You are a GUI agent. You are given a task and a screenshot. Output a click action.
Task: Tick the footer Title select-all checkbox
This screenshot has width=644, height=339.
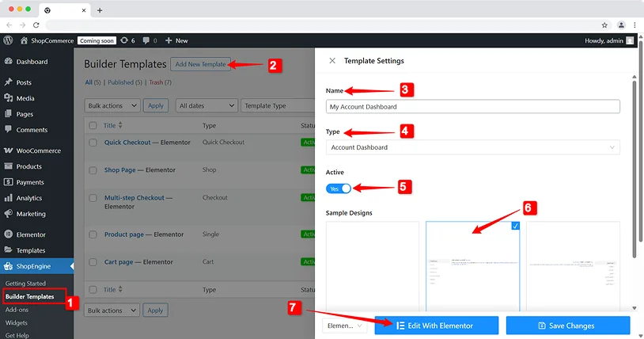(x=93, y=290)
